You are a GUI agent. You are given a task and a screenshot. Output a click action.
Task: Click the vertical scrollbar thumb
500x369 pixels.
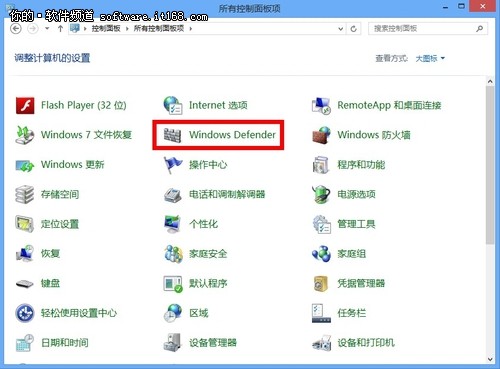point(490,165)
